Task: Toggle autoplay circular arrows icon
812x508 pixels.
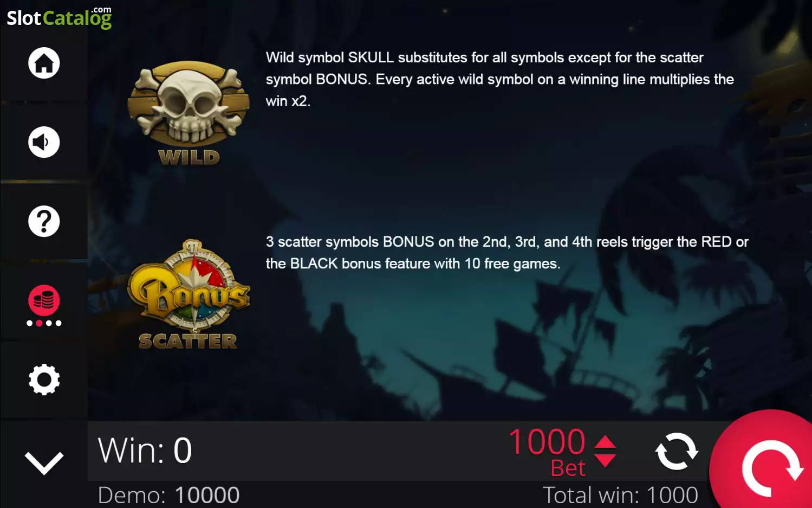Action: (x=677, y=451)
